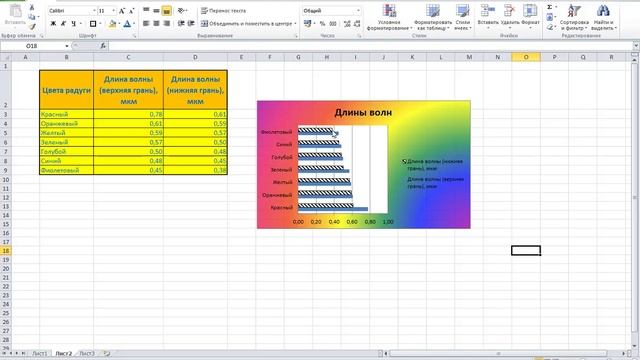Open Cell Styles (Стили ячеек) gallery
640x360 pixels.
pyautogui.click(x=462, y=17)
